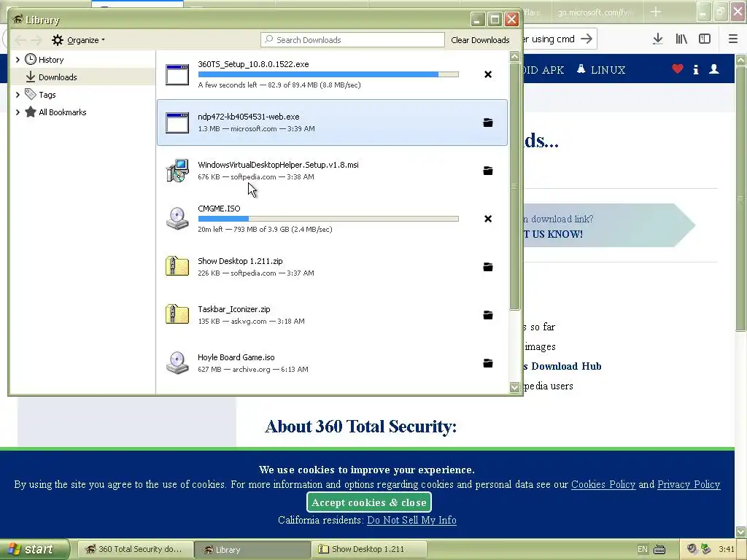Screen dimensions: 747x560
Task: Click in the Search Downloads field
Action: coord(352,40)
